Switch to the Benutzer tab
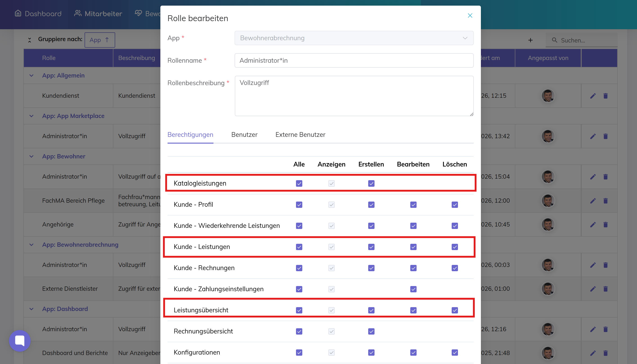The image size is (637, 364). [244, 135]
